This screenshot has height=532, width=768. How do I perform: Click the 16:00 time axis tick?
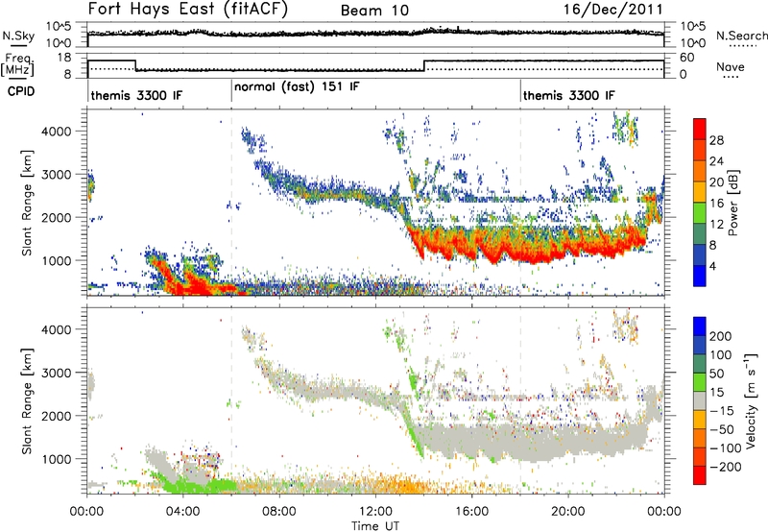pos(471,512)
